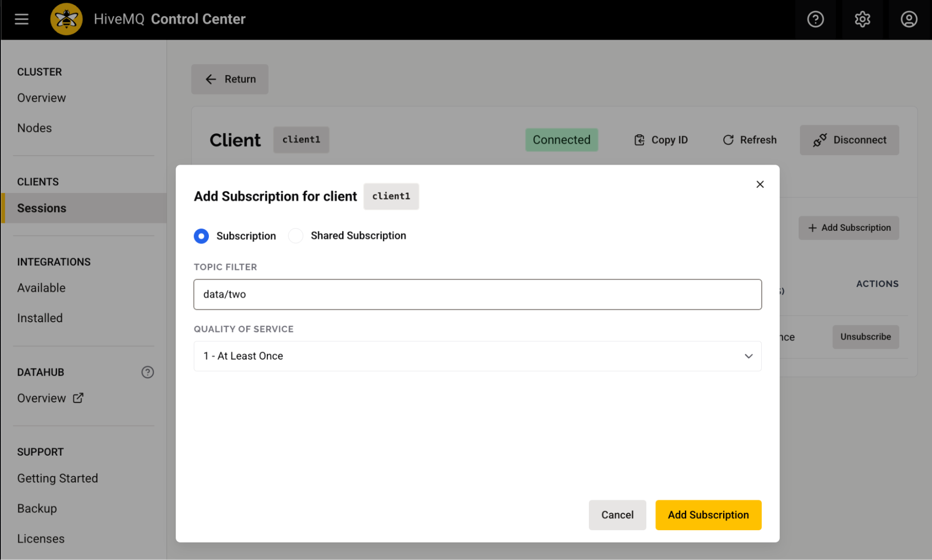Click the yellow Add Subscription button
932x560 pixels.
click(x=708, y=515)
